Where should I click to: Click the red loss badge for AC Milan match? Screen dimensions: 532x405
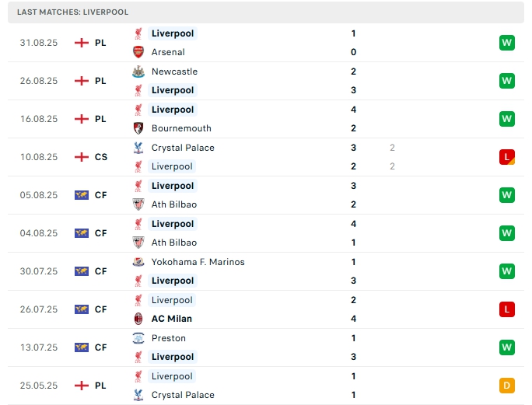pyautogui.click(x=507, y=309)
